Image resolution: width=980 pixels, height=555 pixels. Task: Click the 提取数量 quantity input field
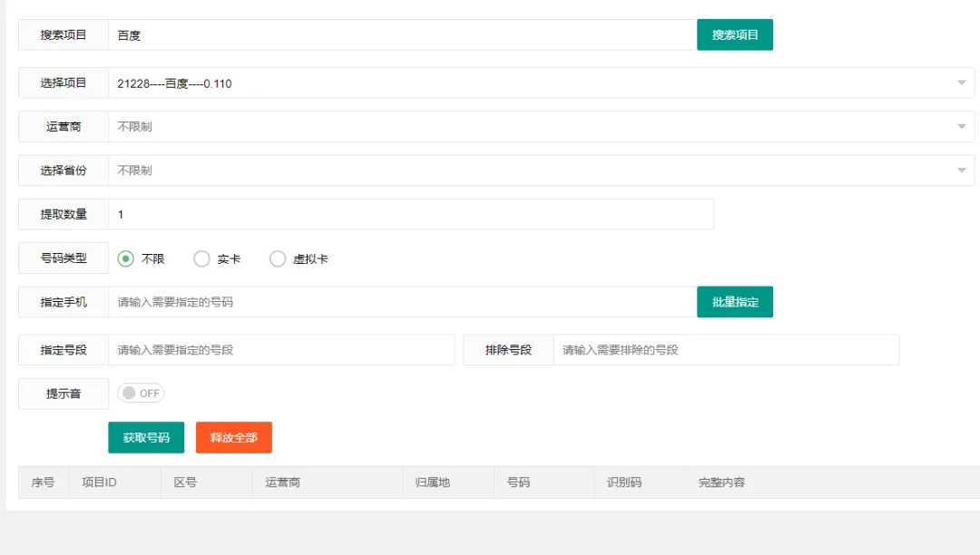(x=410, y=215)
